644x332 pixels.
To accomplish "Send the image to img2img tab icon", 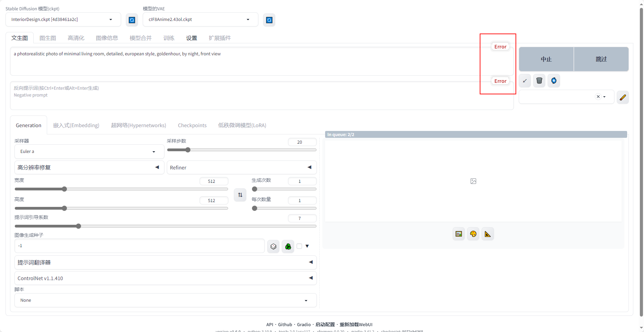I will pos(459,234).
